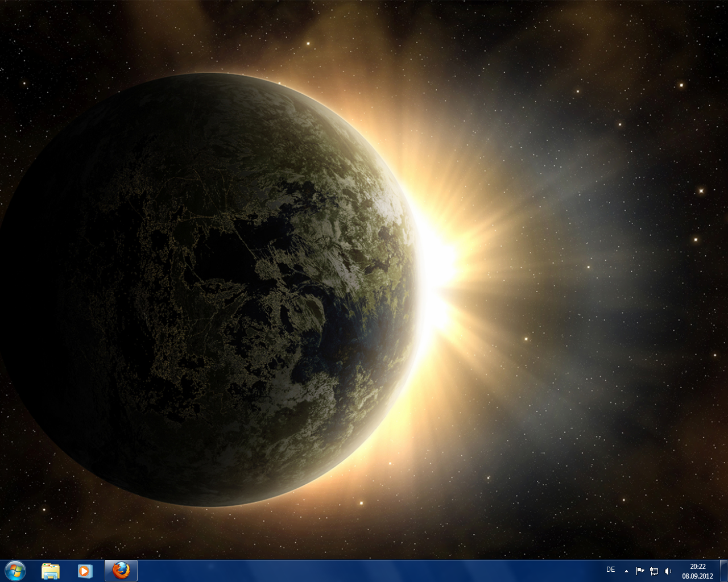Click the empty middle area of the taskbar
728x582 pixels.
(364, 571)
